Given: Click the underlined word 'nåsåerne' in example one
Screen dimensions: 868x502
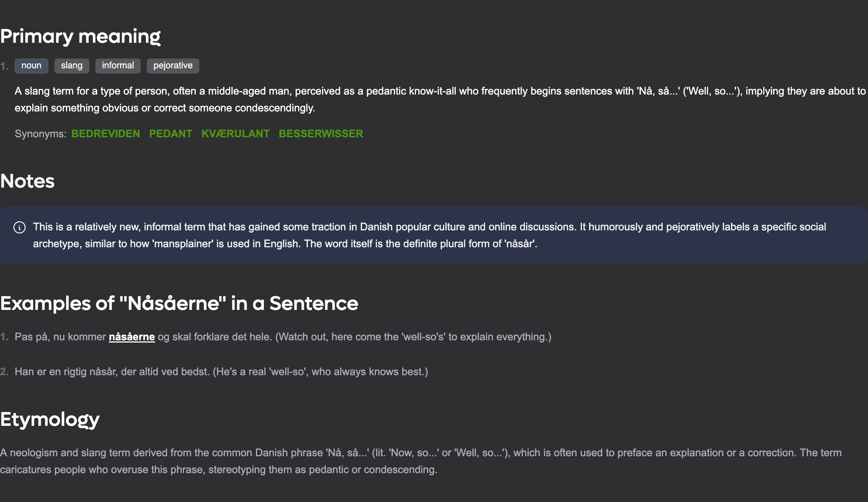Looking at the screenshot, I should coord(132,337).
